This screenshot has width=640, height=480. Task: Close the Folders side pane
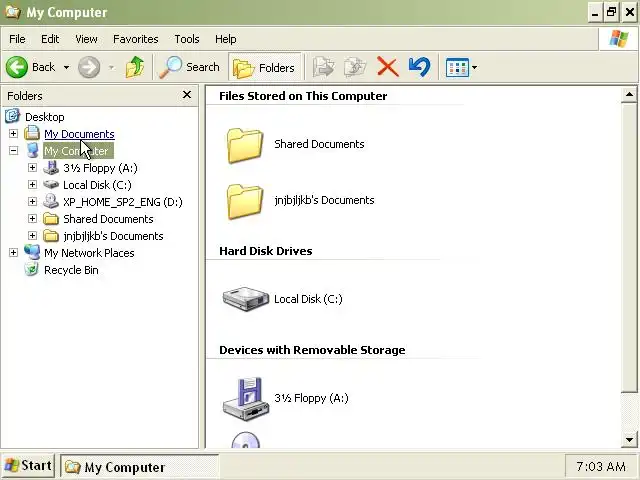tap(187, 95)
